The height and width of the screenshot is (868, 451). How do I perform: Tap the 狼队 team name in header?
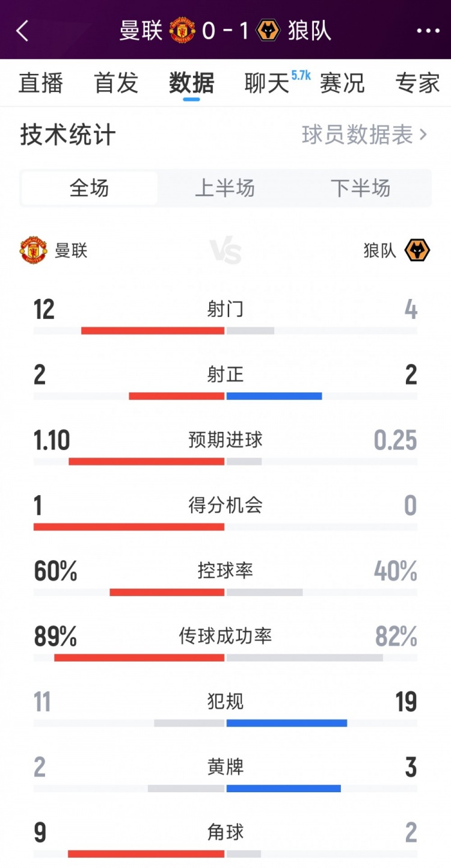(x=310, y=31)
